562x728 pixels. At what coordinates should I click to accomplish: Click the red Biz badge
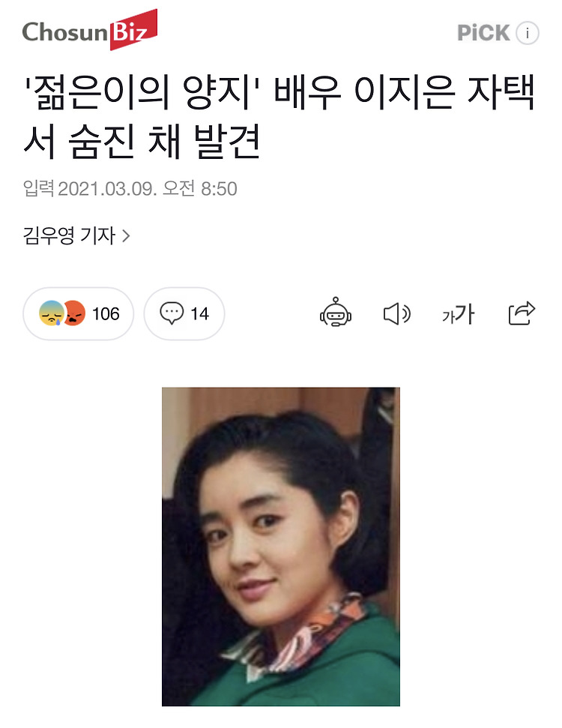tap(133, 30)
